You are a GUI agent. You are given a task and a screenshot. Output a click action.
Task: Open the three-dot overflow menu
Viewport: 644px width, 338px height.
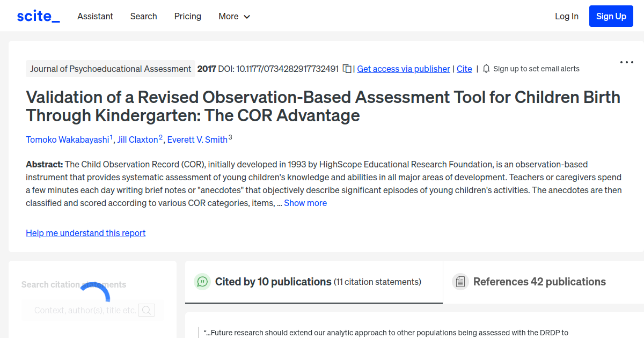[626, 62]
